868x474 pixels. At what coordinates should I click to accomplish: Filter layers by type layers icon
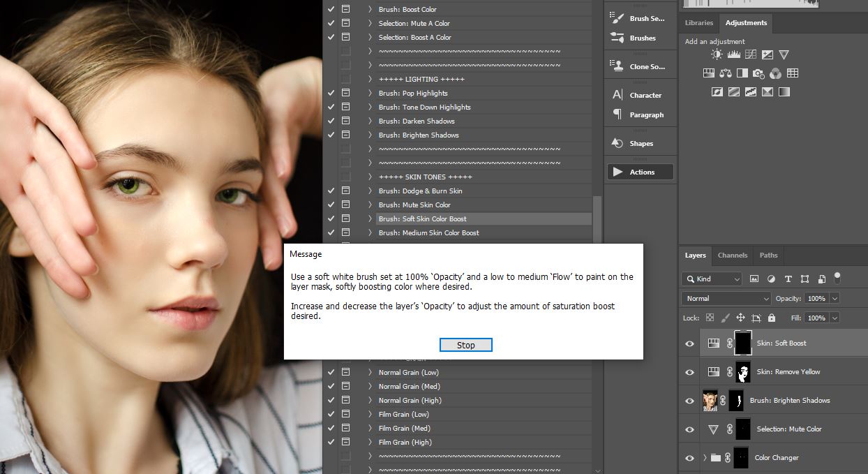(x=788, y=279)
